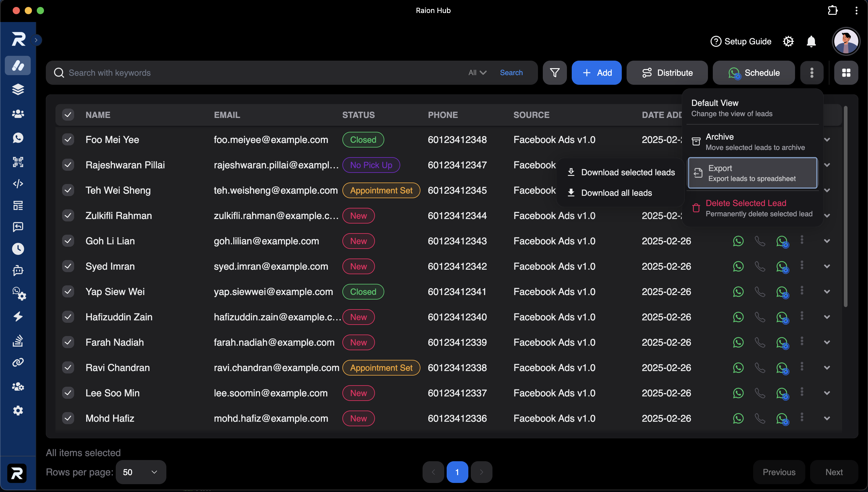
Task: Expand Goh Li Lian row chevron
Action: click(827, 241)
